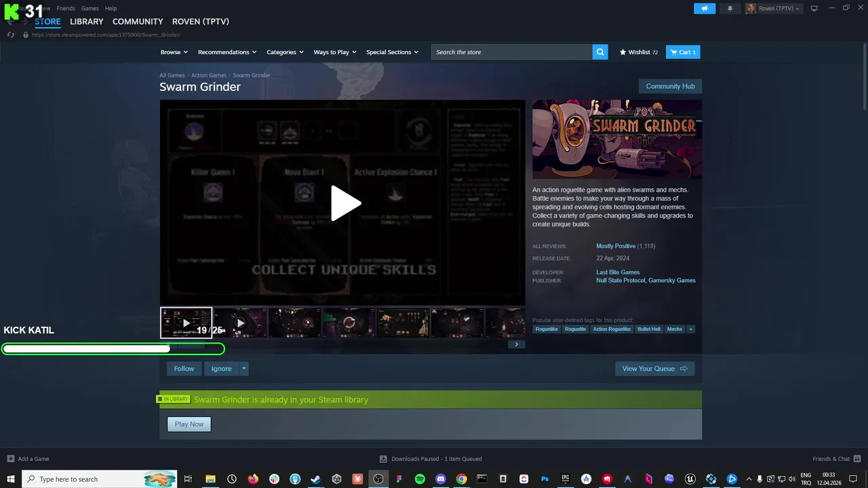The image size is (868, 488).
Task: Open Discord from the taskbar
Action: click(x=441, y=479)
